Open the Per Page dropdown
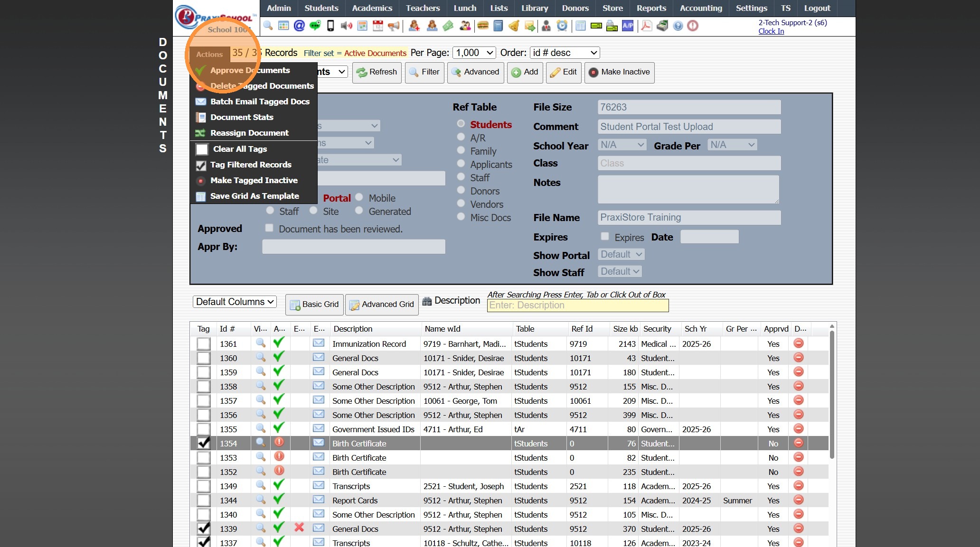Viewport: 980px width, 547px height. pyautogui.click(x=474, y=53)
